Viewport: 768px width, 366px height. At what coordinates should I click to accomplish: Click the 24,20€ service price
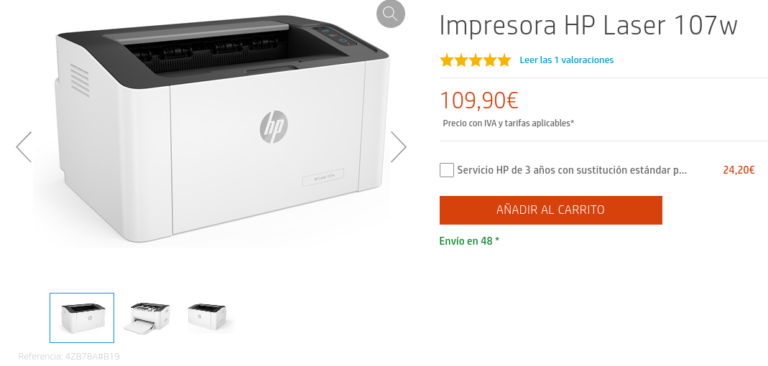[739, 170]
